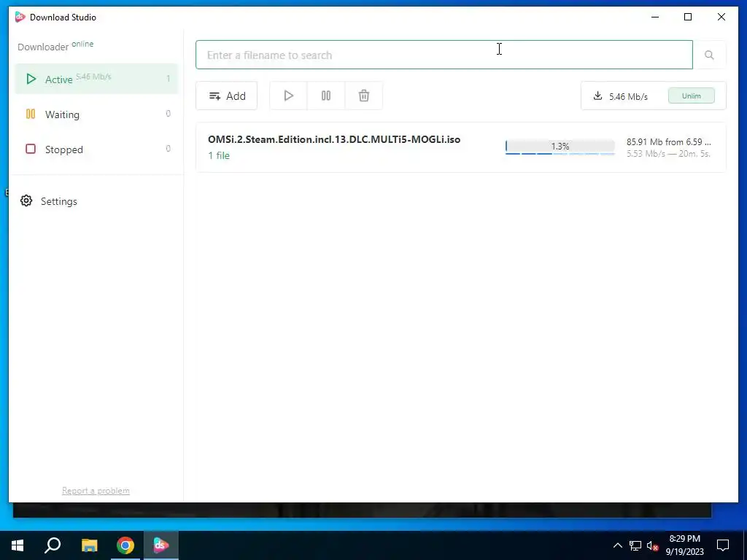Viewport: 747px width, 560px height.
Task: Click the '85.91 Mb from 6.59' text
Action: [668, 142]
